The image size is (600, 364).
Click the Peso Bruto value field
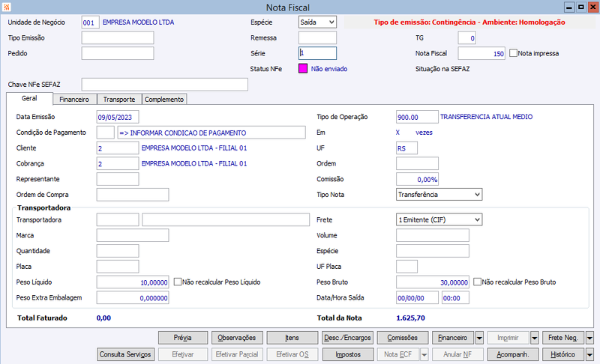433,282
